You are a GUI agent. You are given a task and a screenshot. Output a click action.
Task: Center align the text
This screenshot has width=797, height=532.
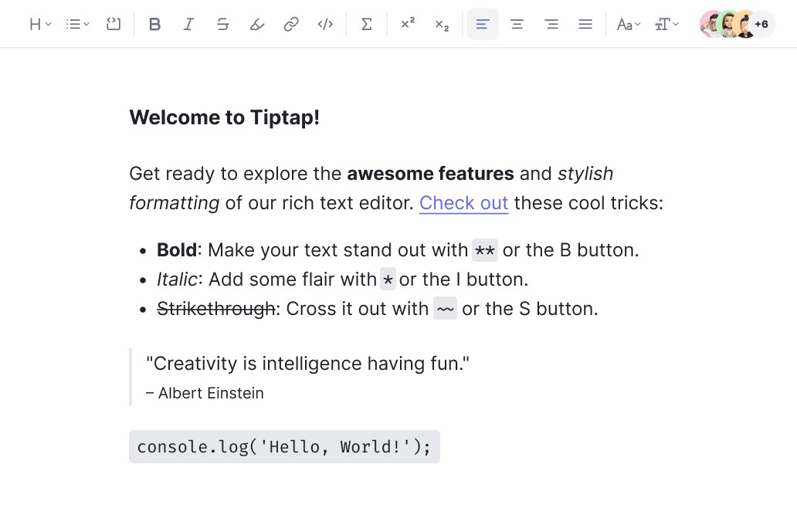tap(517, 24)
